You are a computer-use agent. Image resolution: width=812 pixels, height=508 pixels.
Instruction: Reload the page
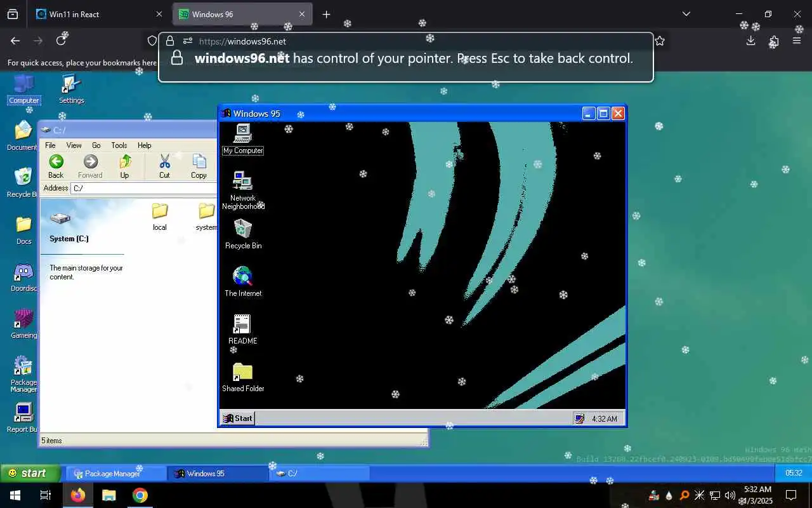[x=61, y=41]
